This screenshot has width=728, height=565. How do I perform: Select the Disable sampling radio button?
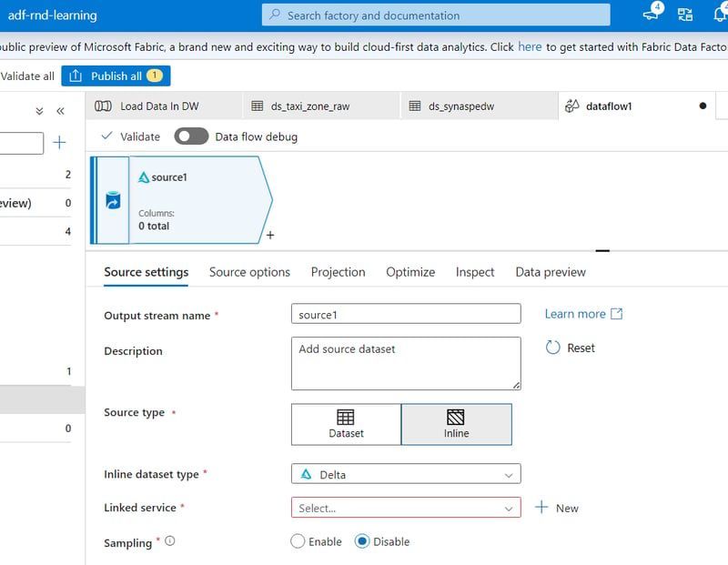pos(361,541)
